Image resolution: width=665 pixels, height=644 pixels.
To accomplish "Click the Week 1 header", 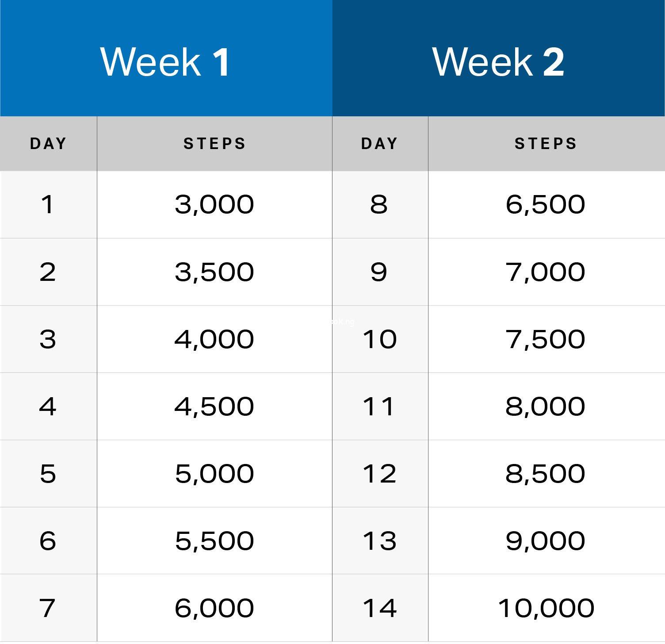I will point(165,61).
